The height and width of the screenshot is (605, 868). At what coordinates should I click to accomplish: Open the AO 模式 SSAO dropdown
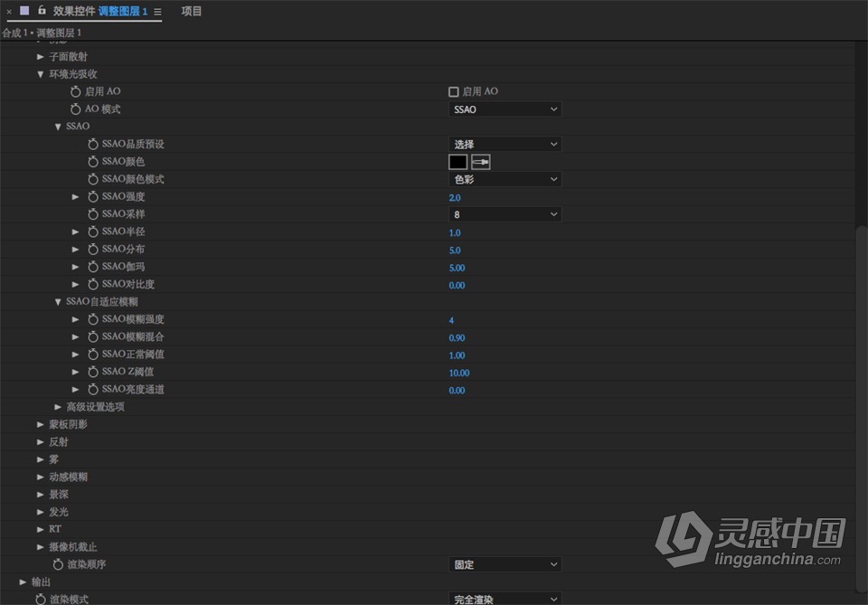[x=505, y=109]
